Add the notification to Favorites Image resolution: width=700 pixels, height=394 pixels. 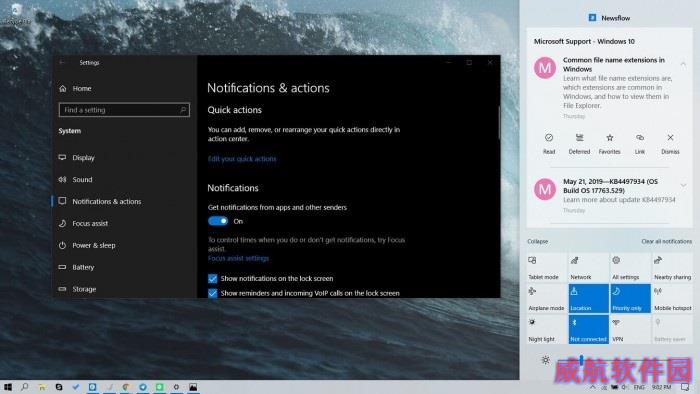point(609,144)
